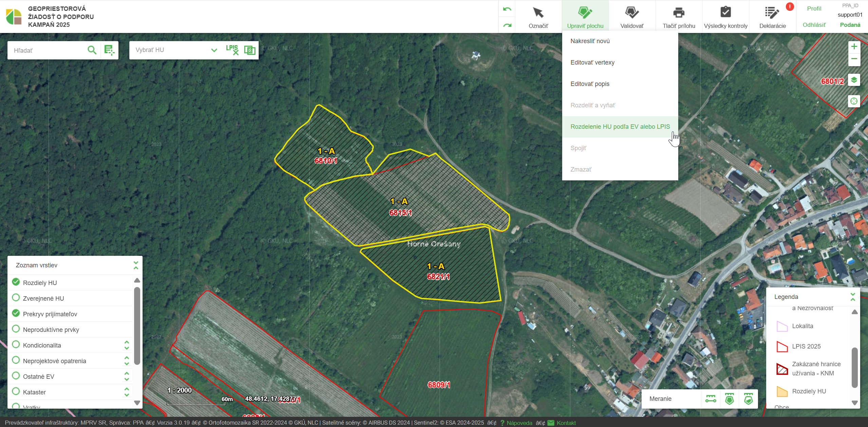
Task: Select Rozdelenie HU podľa EV alebo LPIS
Action: 620,127
